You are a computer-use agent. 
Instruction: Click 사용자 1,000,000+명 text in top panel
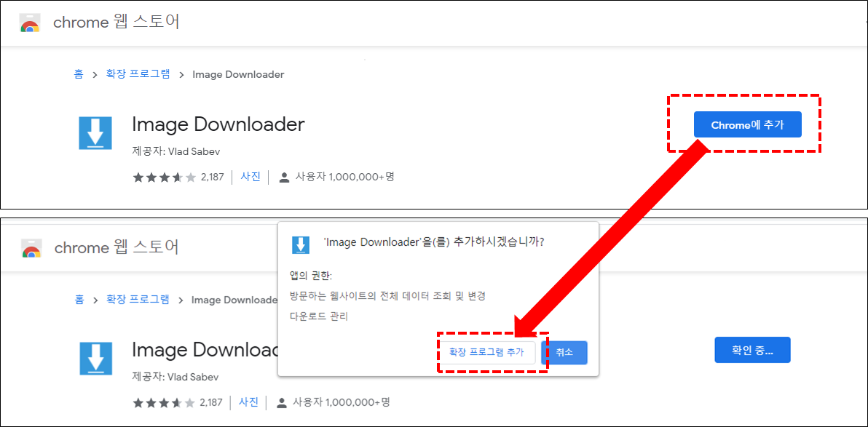pyautogui.click(x=345, y=177)
